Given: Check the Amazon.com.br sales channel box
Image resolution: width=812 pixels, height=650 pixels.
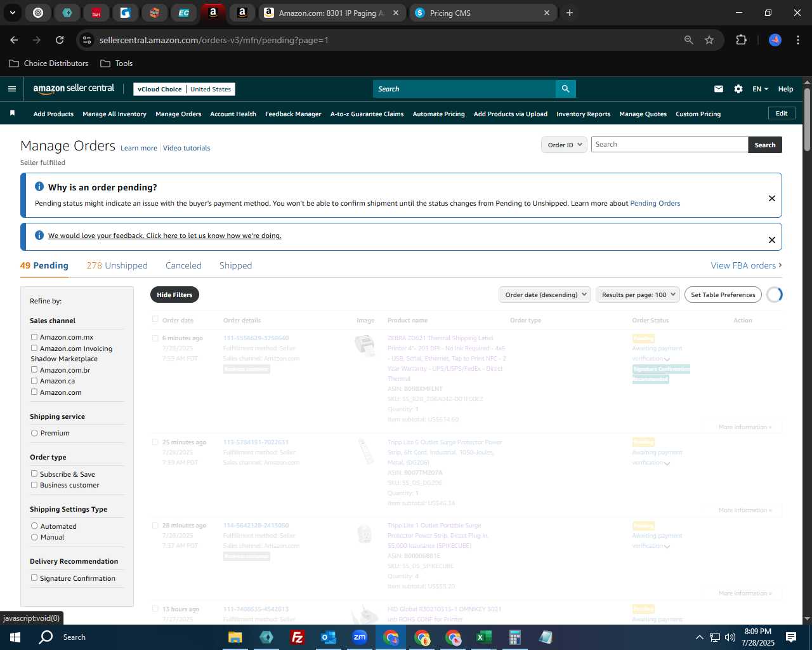Looking at the screenshot, I should coord(34,369).
